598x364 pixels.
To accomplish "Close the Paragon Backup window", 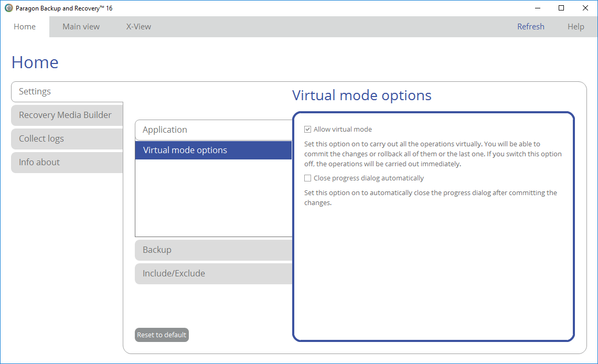I will [585, 8].
